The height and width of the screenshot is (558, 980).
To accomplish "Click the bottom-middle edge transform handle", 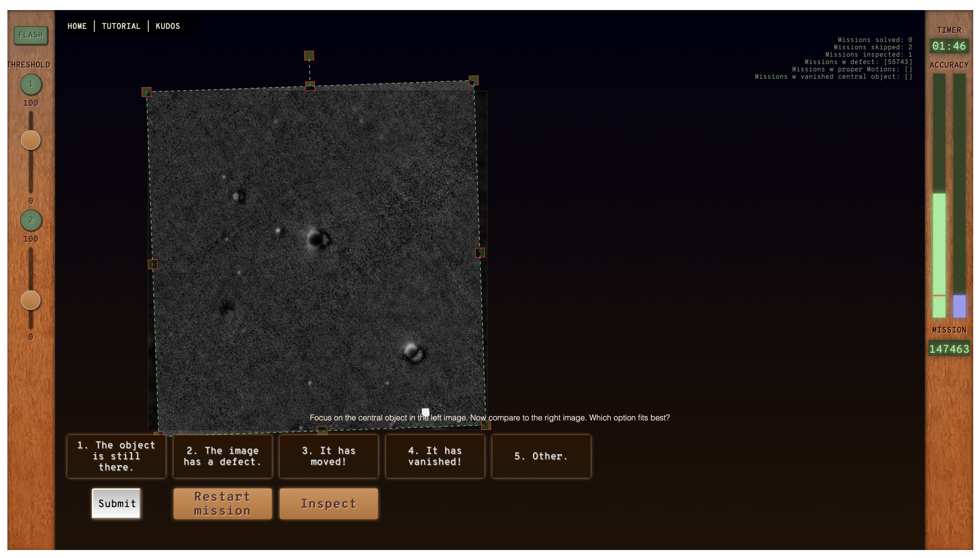I will coord(322,430).
